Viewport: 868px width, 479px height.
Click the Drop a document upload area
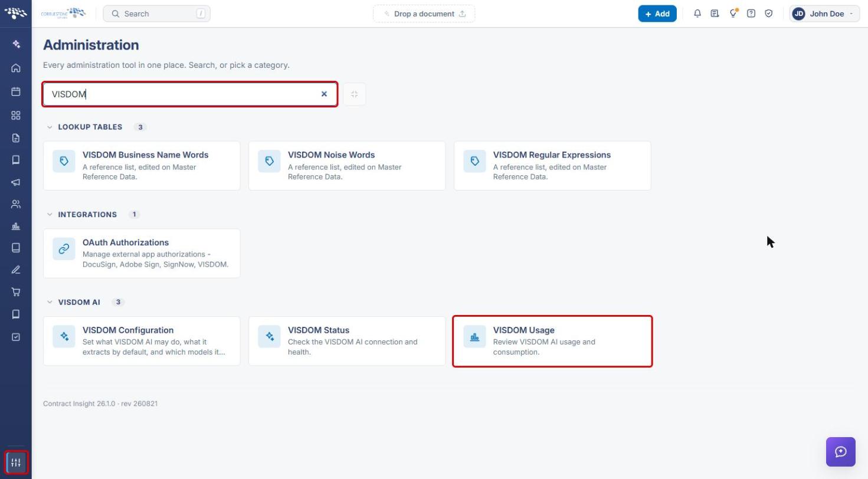424,14
